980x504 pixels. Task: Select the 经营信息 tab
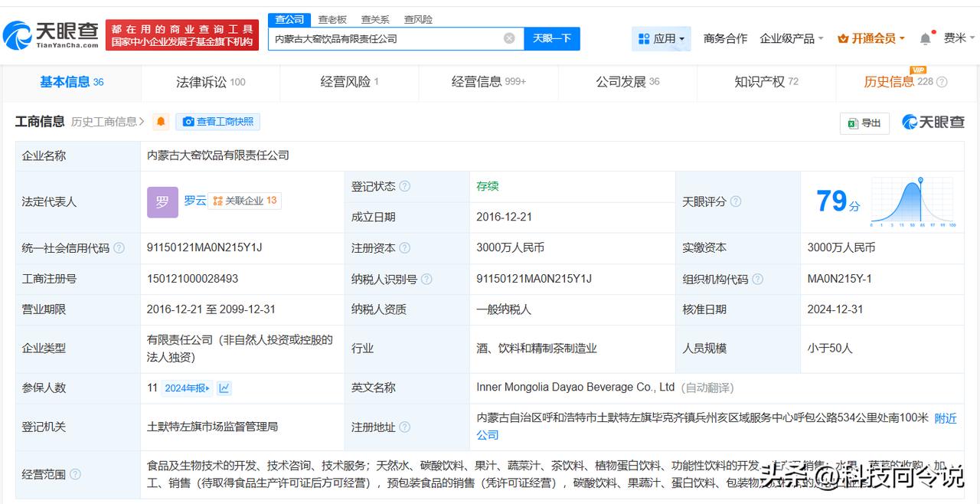(488, 82)
